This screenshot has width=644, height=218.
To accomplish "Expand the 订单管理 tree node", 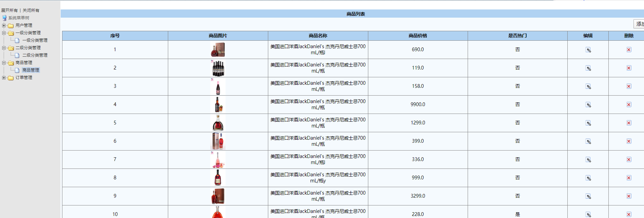I will coord(4,78).
